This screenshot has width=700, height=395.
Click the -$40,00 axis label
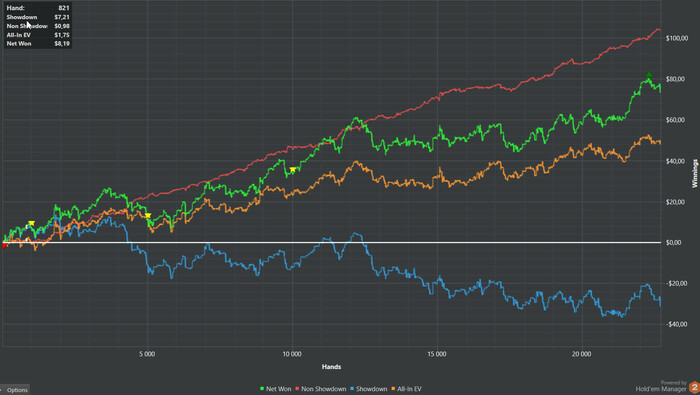(676, 324)
